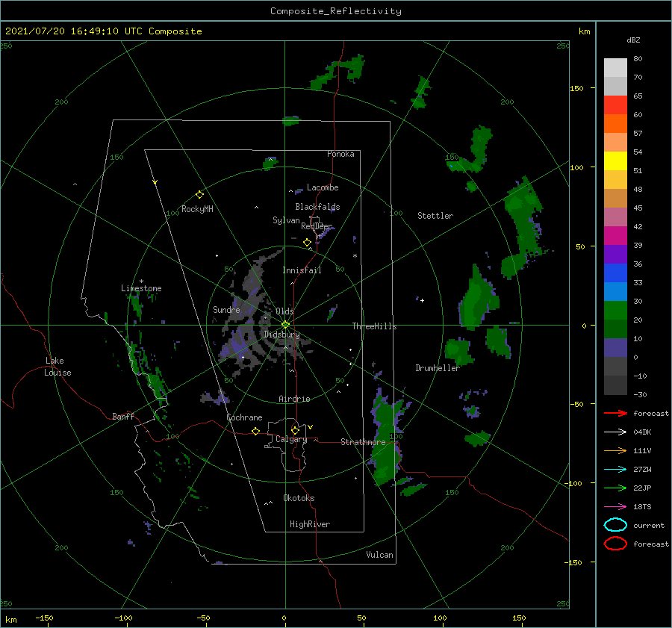Select the light gray 70-80 dBZ swatch
This screenshot has height=628, width=672.
(x=615, y=68)
